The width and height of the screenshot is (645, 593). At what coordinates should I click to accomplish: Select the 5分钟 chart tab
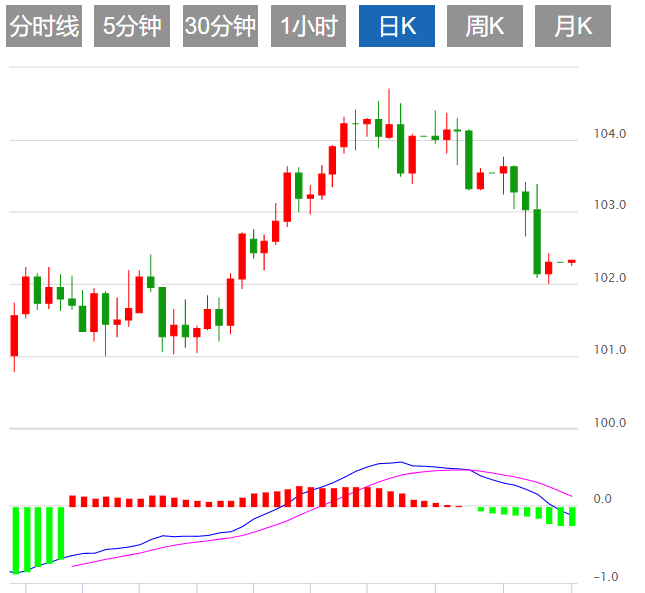tap(132, 27)
